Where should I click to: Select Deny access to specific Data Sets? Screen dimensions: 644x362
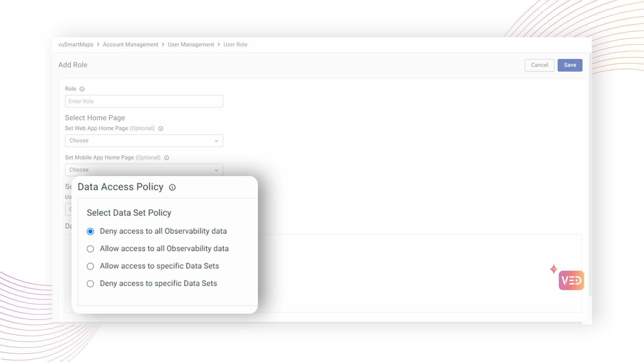90,284
